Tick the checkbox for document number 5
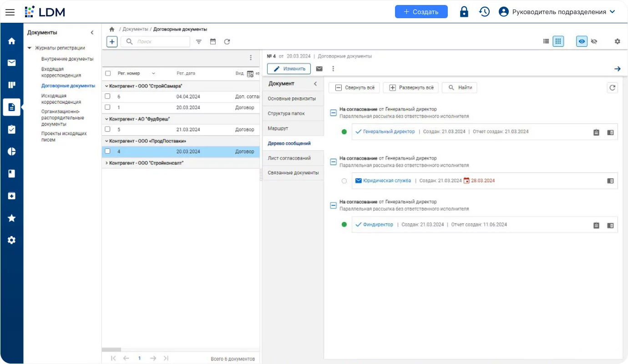 (x=108, y=129)
